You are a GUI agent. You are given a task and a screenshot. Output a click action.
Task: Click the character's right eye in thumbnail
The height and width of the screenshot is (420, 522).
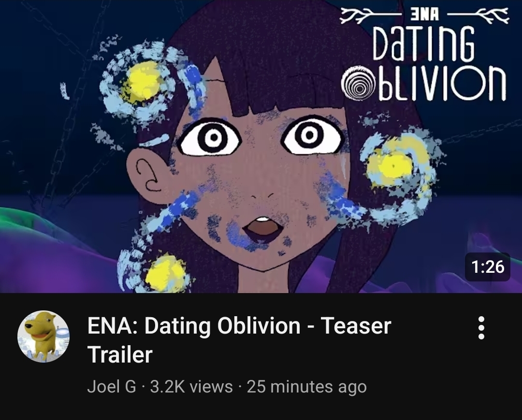tap(311, 135)
